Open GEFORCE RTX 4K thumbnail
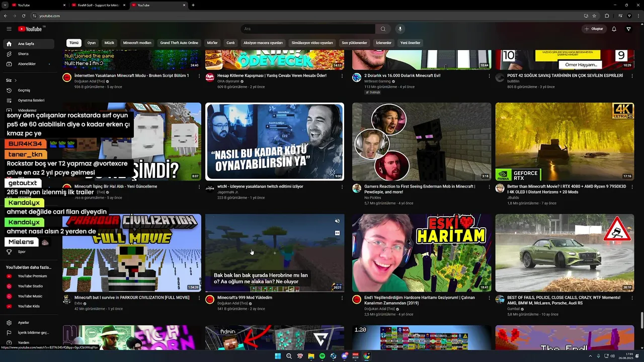 pyautogui.click(x=565, y=142)
